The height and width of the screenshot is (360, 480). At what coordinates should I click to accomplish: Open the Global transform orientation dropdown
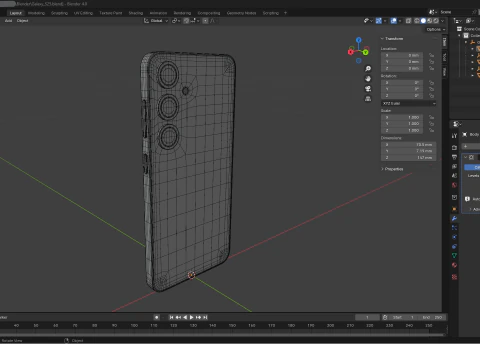click(156, 21)
